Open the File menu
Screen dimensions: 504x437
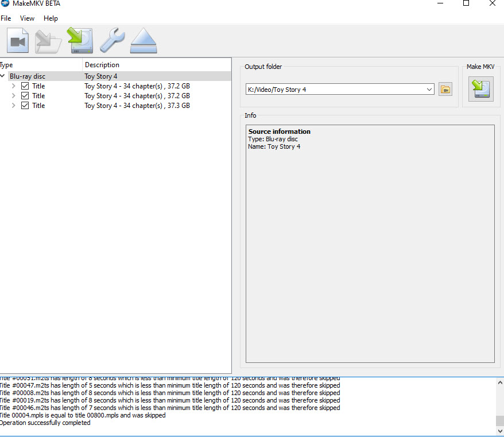pos(6,18)
